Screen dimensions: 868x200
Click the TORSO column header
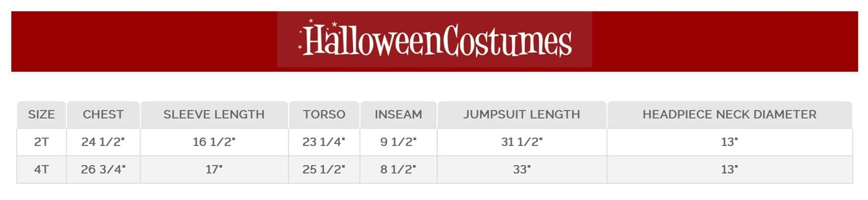324,114
